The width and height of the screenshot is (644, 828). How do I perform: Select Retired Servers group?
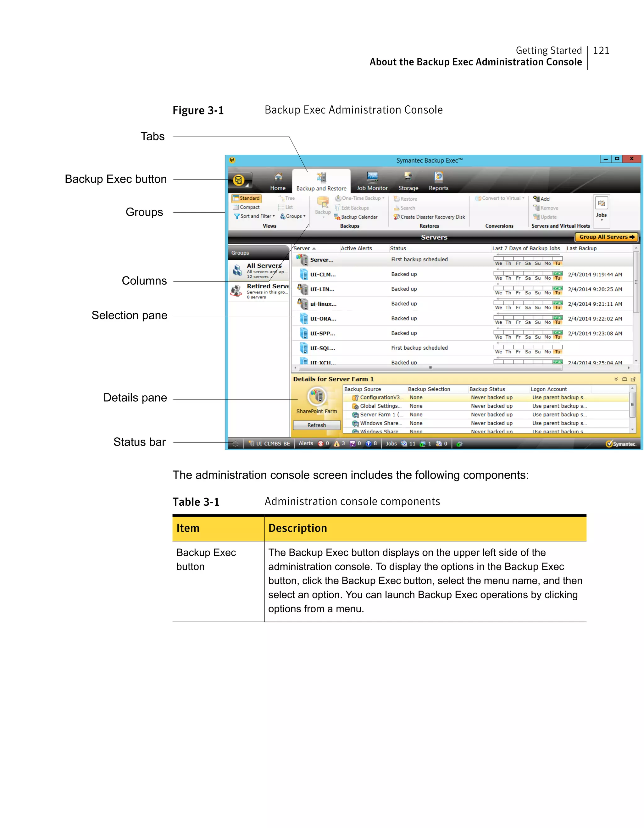tap(259, 291)
